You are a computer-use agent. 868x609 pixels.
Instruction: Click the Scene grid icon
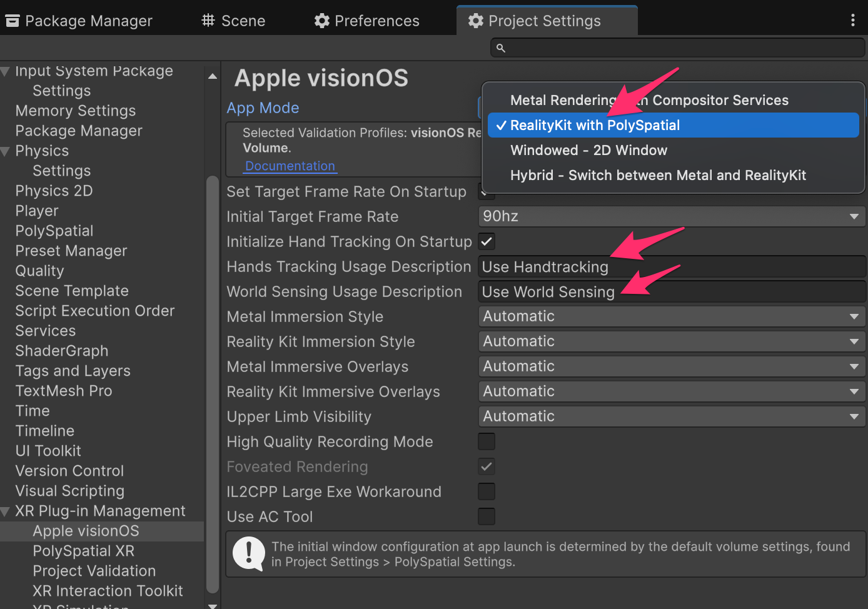coord(208,21)
